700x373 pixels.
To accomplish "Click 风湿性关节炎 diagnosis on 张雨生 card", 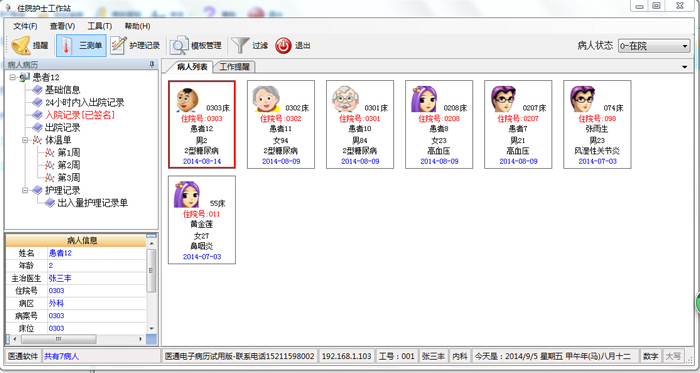I will point(597,151).
